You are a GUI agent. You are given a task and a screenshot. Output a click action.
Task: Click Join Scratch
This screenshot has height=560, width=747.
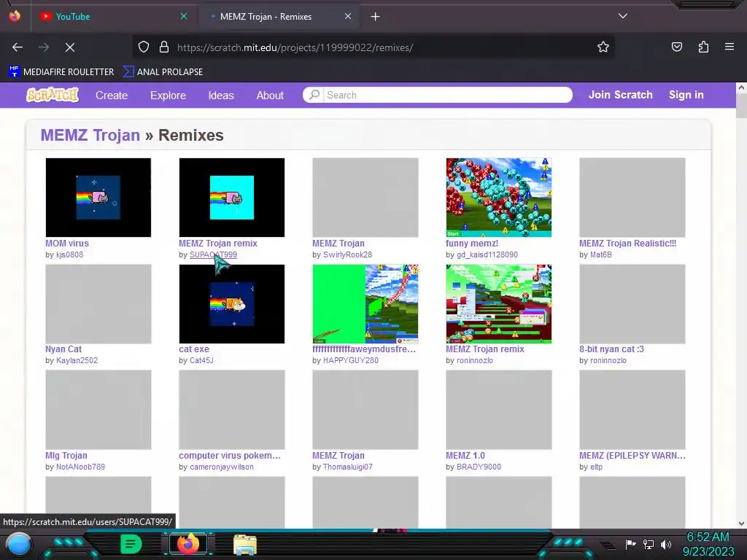tap(620, 95)
